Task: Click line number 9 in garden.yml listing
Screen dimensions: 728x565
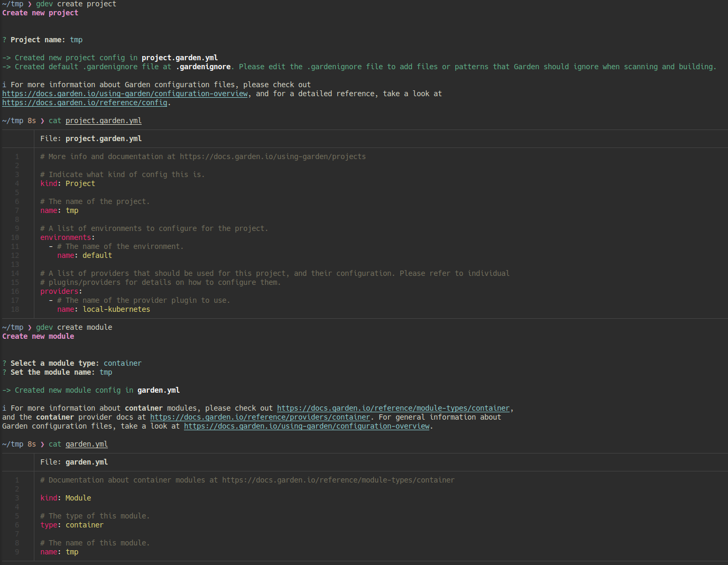Action: pos(17,552)
